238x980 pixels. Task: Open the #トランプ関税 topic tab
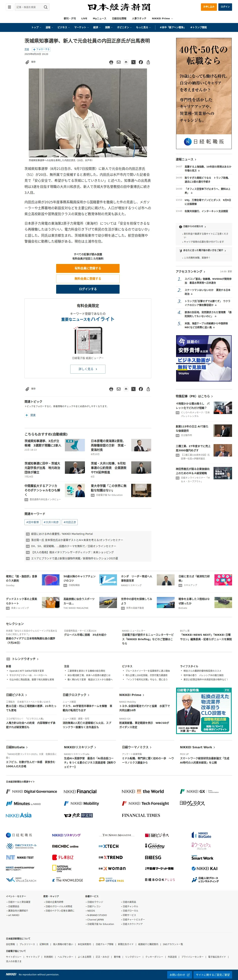pos(199,27)
